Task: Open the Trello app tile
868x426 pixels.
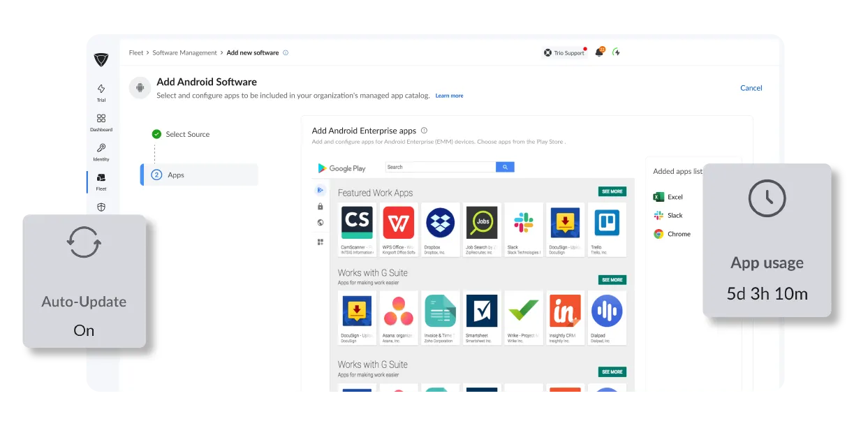Action: (607, 230)
